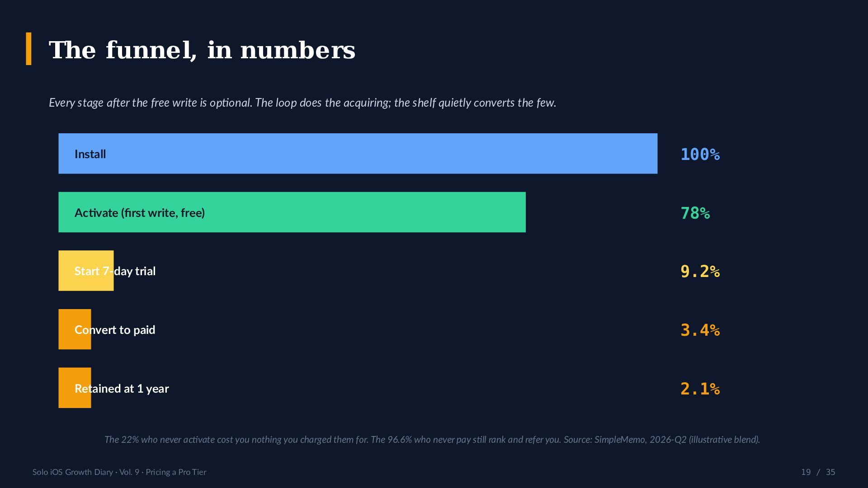Click the 'Convert to paid' label
Screen dimensions: 868x488
coord(115,330)
